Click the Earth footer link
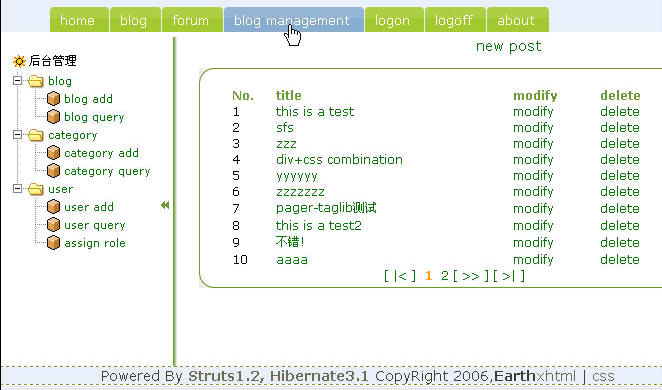Image resolution: width=662 pixels, height=390 pixels. pyautogui.click(x=515, y=376)
